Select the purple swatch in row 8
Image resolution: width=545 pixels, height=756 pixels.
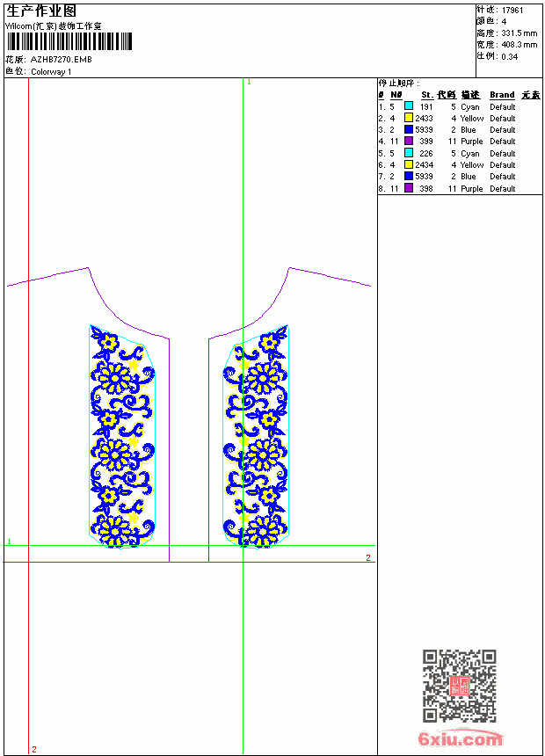click(x=409, y=188)
